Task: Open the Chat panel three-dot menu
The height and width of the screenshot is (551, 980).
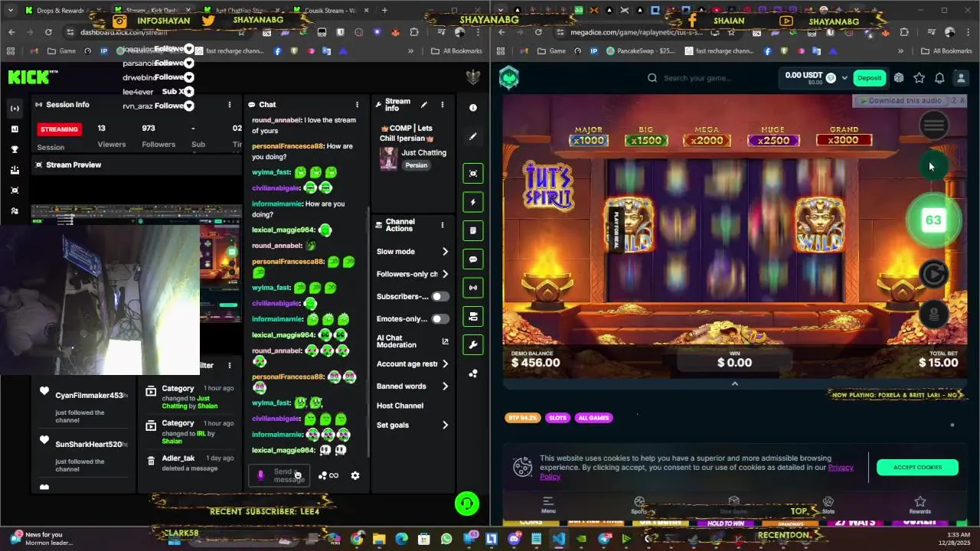Action: pyautogui.click(x=357, y=105)
